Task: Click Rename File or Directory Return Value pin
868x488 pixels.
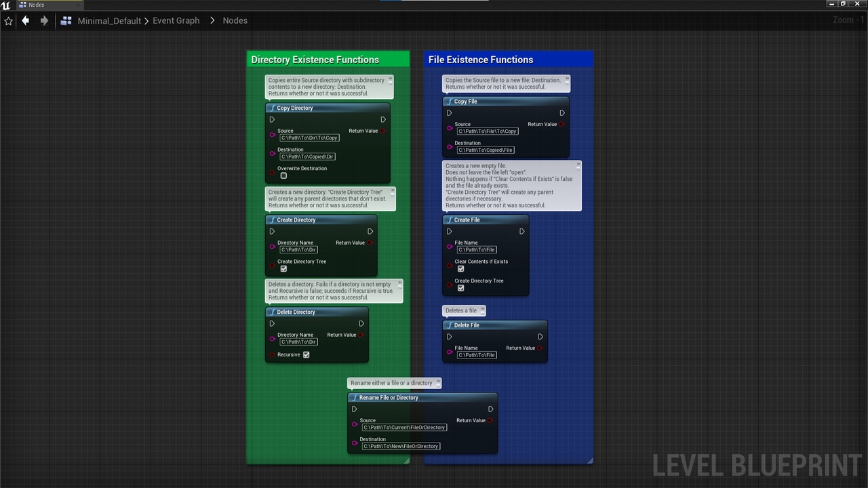Action: pos(490,420)
